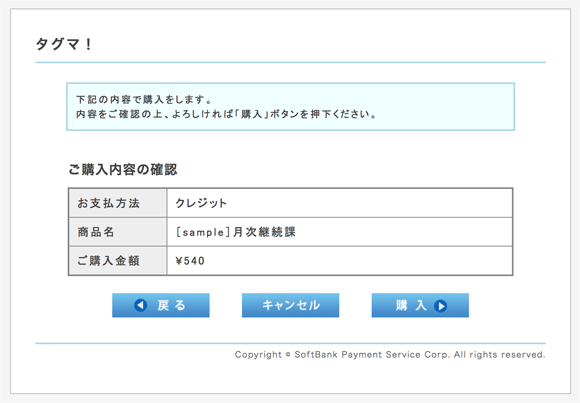Click the left arrow icon on 戻る
Image resolution: width=580 pixels, height=403 pixels.
coord(141,305)
